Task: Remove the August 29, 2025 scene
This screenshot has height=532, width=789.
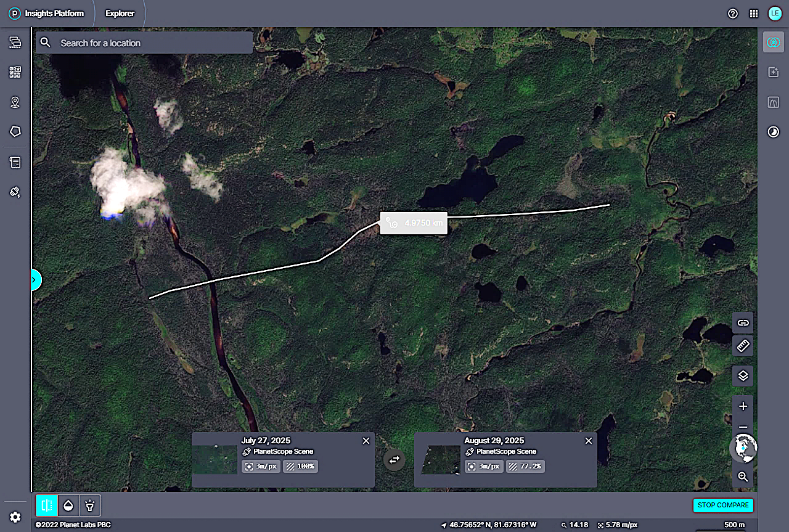Action: [x=588, y=441]
